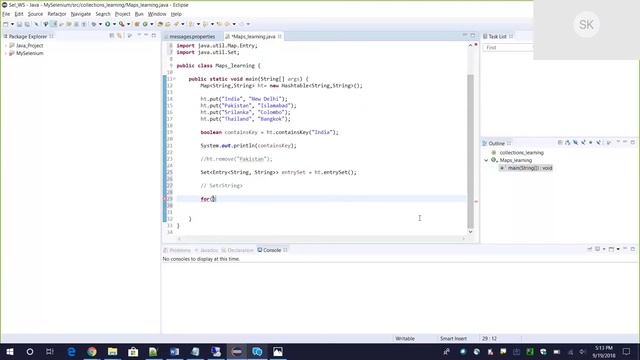Toggle Sort alphabetically in Outline toolbar

click(x=568, y=142)
